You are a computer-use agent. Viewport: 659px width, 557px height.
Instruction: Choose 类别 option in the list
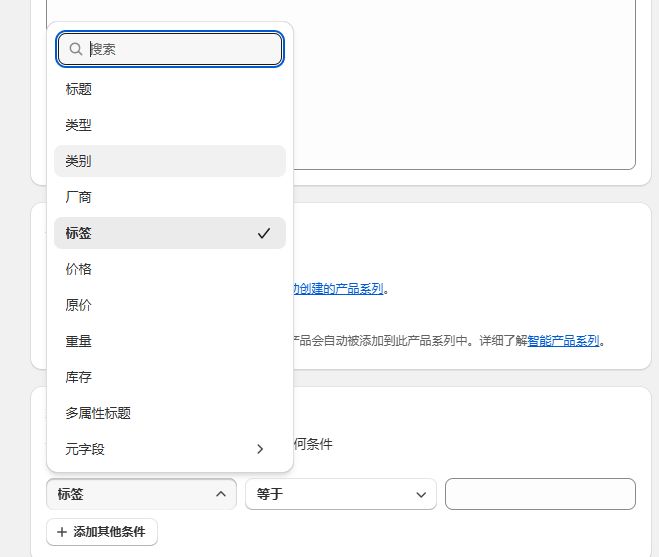coord(170,161)
